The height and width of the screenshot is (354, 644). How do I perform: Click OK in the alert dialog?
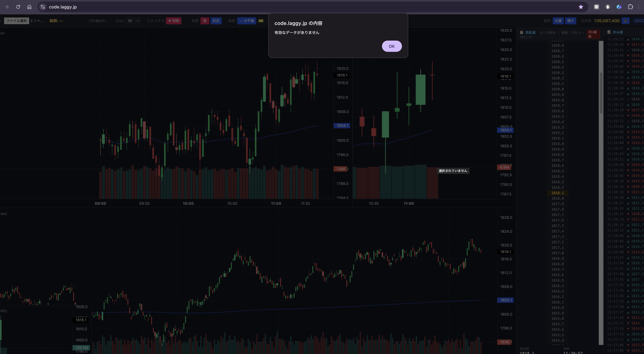[392, 46]
